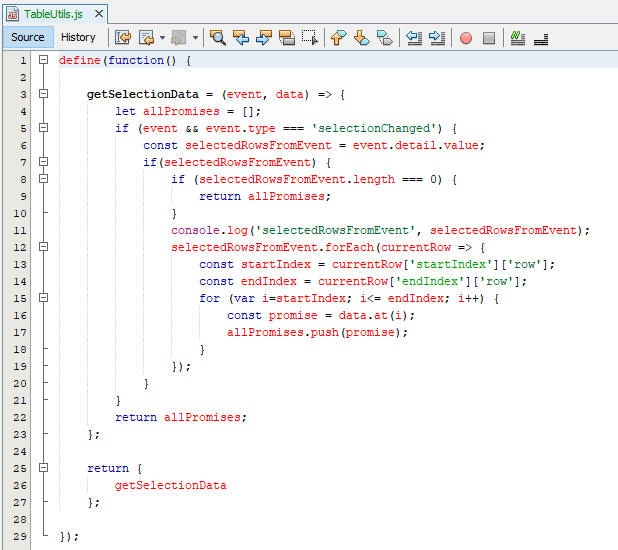Viewport: 618px width, 550px height.
Task: Comment out the selected lines
Action: pyautogui.click(x=517, y=38)
